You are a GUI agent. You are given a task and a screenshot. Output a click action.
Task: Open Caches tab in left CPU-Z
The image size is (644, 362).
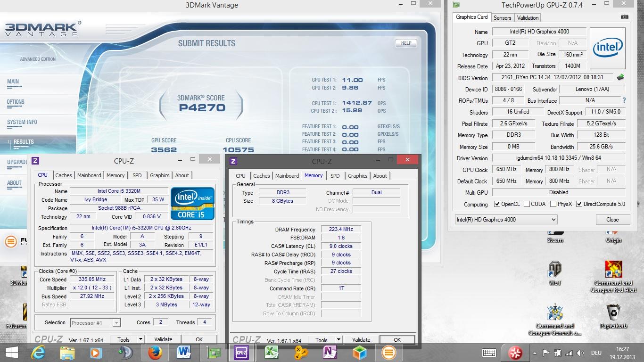(x=64, y=175)
